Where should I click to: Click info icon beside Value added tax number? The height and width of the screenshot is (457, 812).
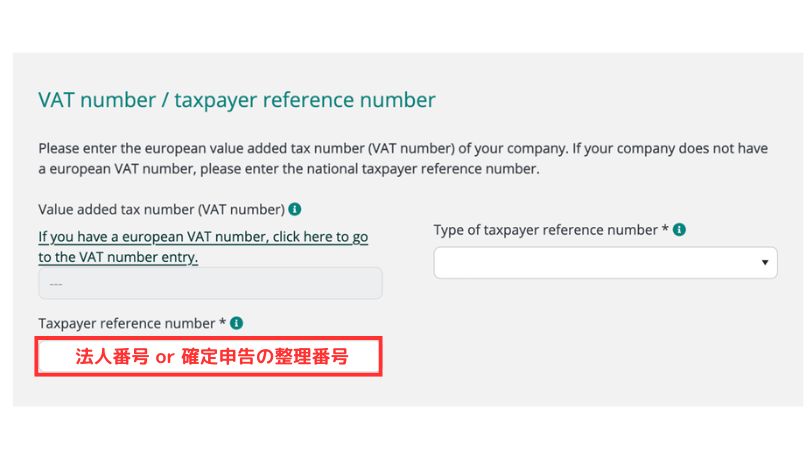[x=295, y=210]
